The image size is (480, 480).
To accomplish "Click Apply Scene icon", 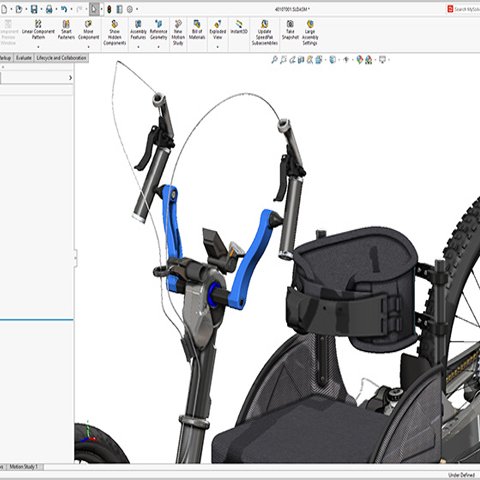I will click(x=368, y=60).
